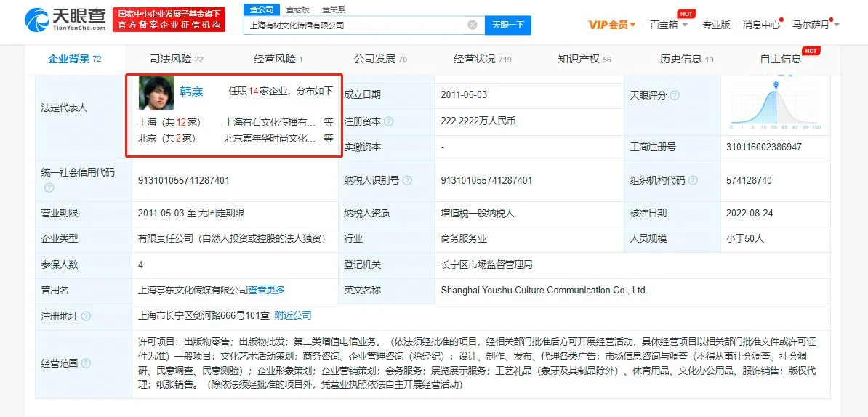868x417 pixels.
Task: Click the 增值税一般纳税人 taxpayer qualification
Action: click(477, 213)
